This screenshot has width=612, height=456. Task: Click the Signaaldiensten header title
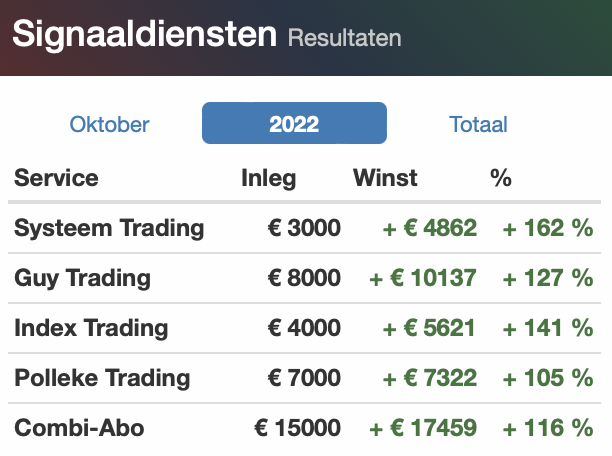tap(144, 34)
